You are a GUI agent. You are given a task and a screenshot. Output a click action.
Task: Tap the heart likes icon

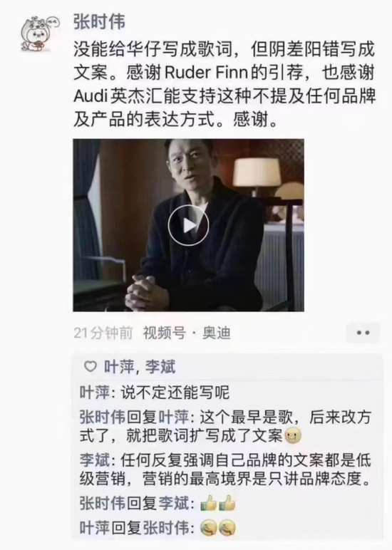pos(91,367)
